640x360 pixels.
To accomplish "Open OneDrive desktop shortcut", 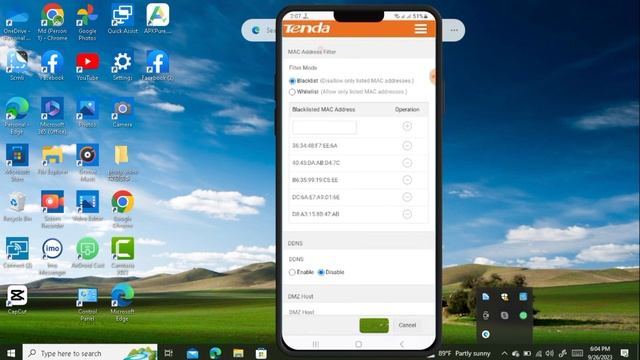I will click(17, 21).
